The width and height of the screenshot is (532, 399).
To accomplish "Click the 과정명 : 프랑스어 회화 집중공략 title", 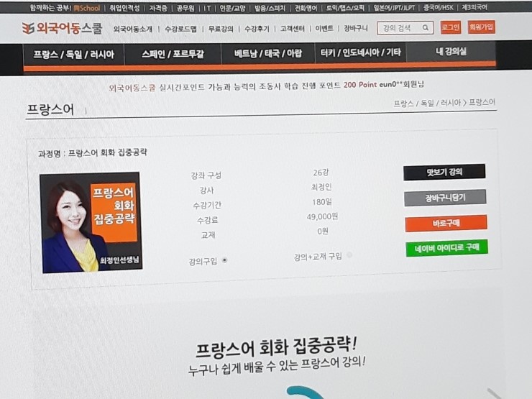I will click(92, 152).
